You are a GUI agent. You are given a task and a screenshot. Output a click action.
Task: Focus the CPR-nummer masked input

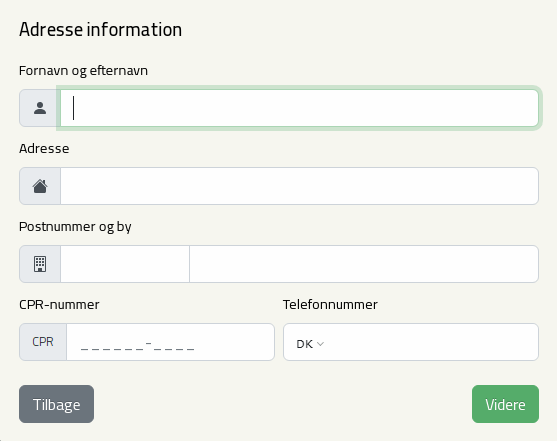click(171, 342)
